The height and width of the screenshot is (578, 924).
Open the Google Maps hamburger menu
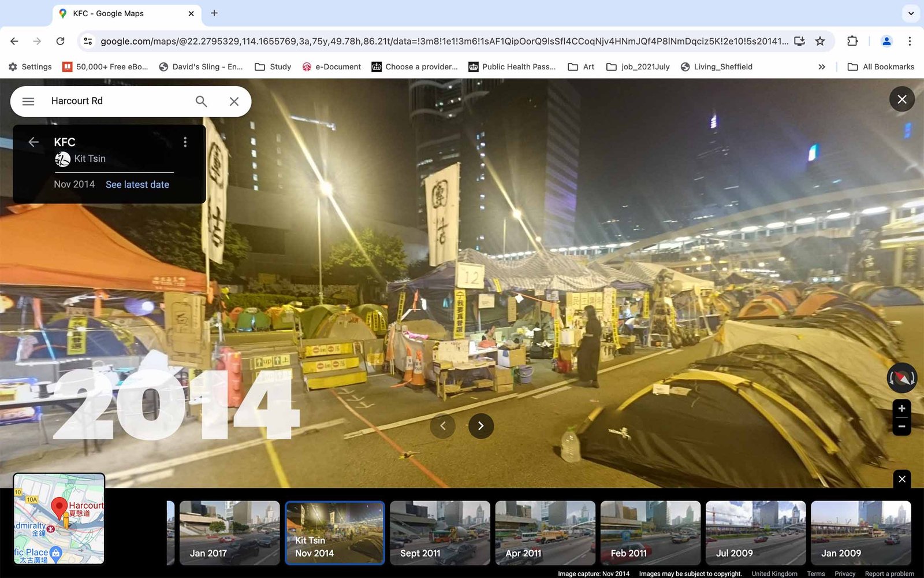point(28,101)
